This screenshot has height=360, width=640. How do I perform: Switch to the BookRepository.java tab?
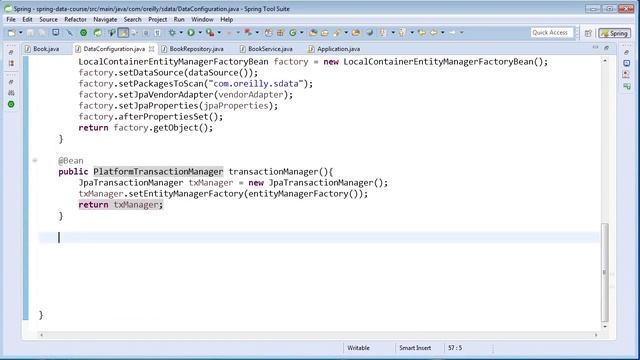pos(196,49)
